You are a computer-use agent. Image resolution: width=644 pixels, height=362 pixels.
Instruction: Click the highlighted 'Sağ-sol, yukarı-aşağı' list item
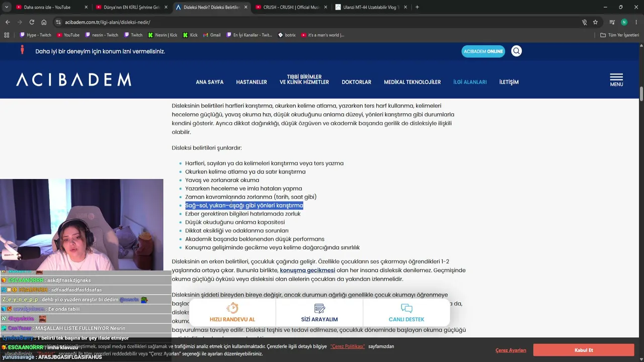(244, 205)
